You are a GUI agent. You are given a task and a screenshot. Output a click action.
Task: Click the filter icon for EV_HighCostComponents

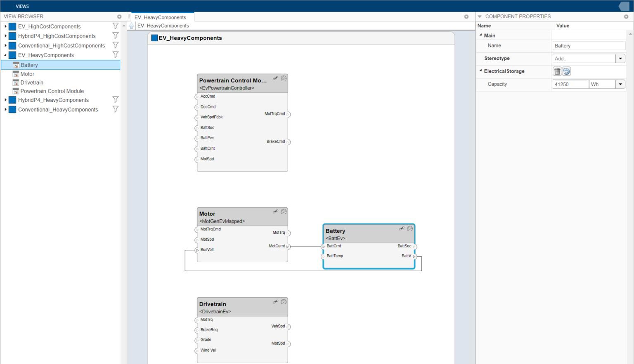point(115,26)
